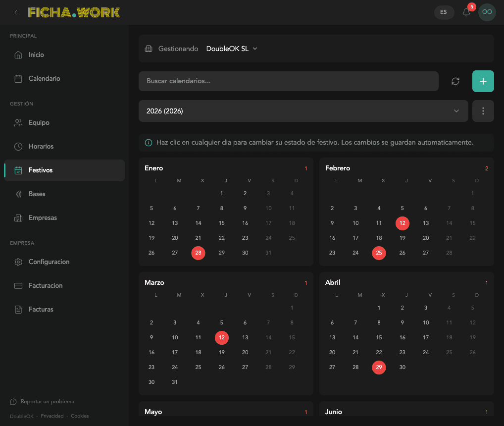
Task: Focus the Buscar calendarios search field
Action: tap(288, 81)
